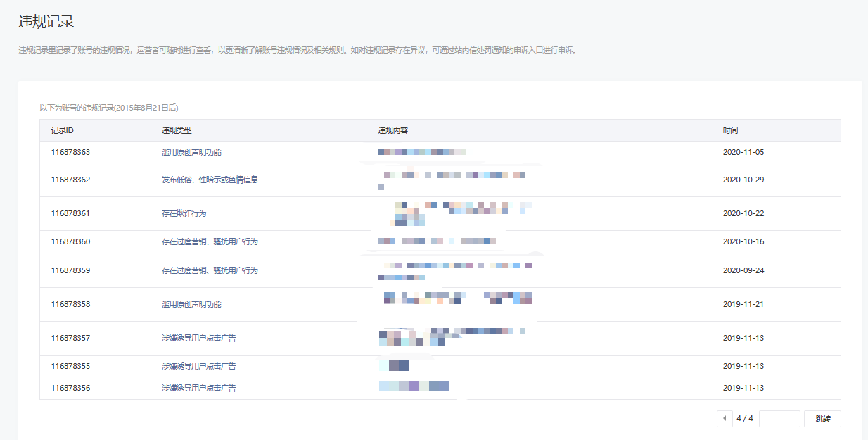
Task: Click violation content of record 116878355
Action: coord(394,366)
